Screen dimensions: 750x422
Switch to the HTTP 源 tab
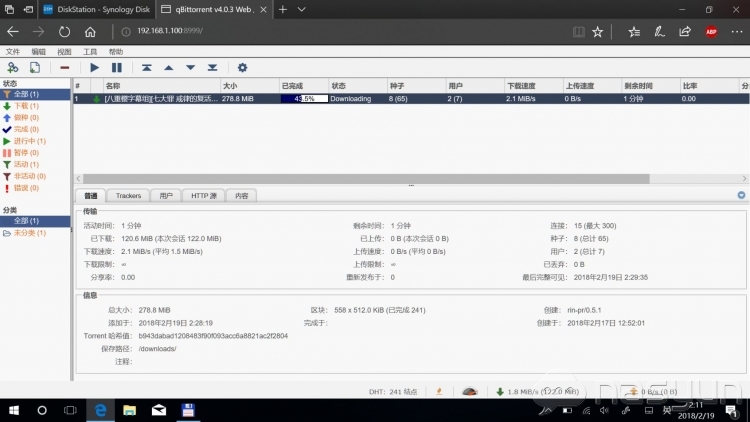pos(204,196)
